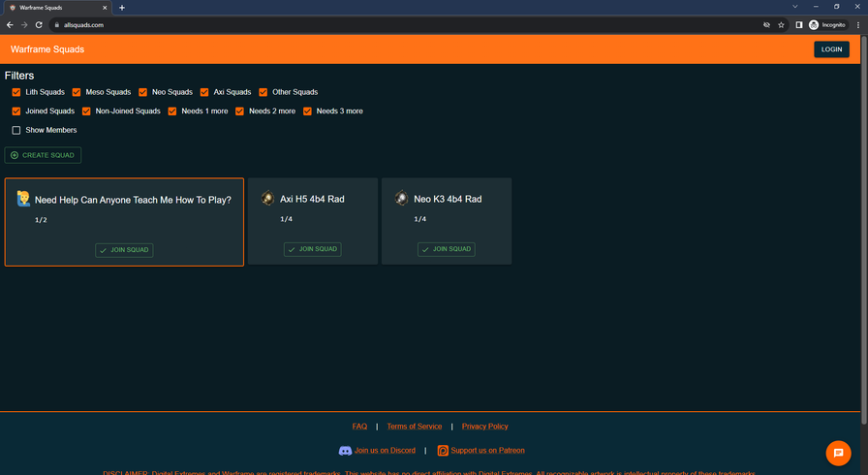Bookmark this page with the star icon
The image size is (868, 475).
click(x=781, y=25)
